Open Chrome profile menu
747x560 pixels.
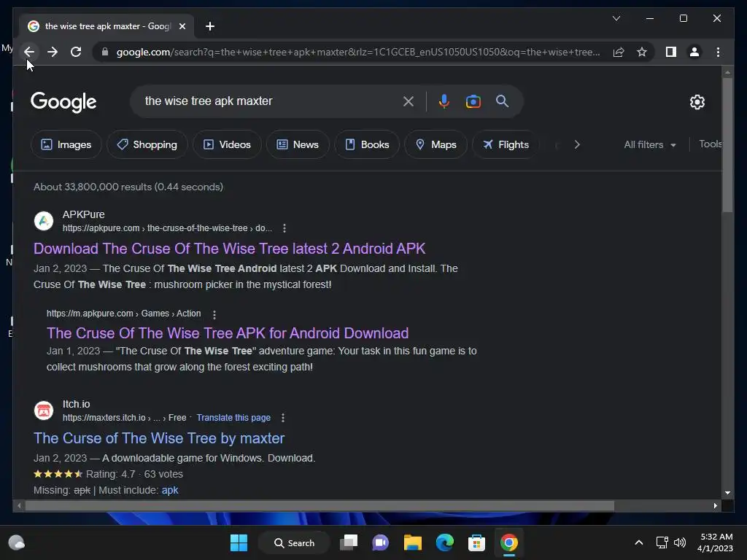[x=694, y=52]
